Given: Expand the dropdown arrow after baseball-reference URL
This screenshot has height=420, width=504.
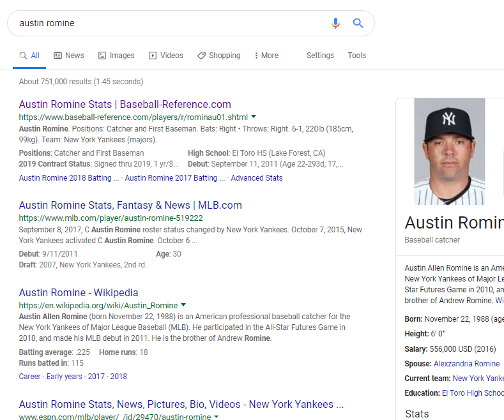Looking at the screenshot, I should pyautogui.click(x=254, y=117).
